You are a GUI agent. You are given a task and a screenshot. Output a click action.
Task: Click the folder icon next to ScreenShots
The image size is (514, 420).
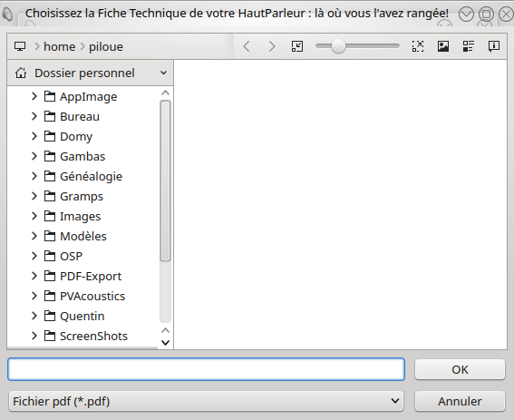[x=50, y=336]
